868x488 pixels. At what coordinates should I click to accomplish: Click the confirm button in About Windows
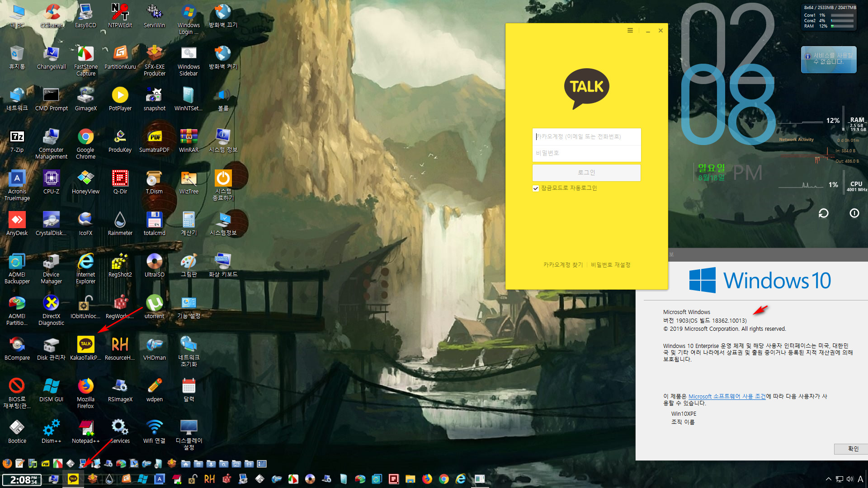(853, 449)
